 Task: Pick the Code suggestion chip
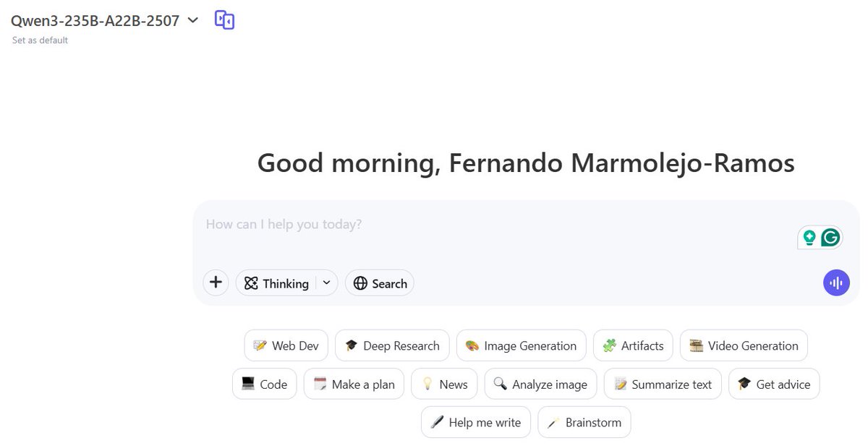(265, 384)
